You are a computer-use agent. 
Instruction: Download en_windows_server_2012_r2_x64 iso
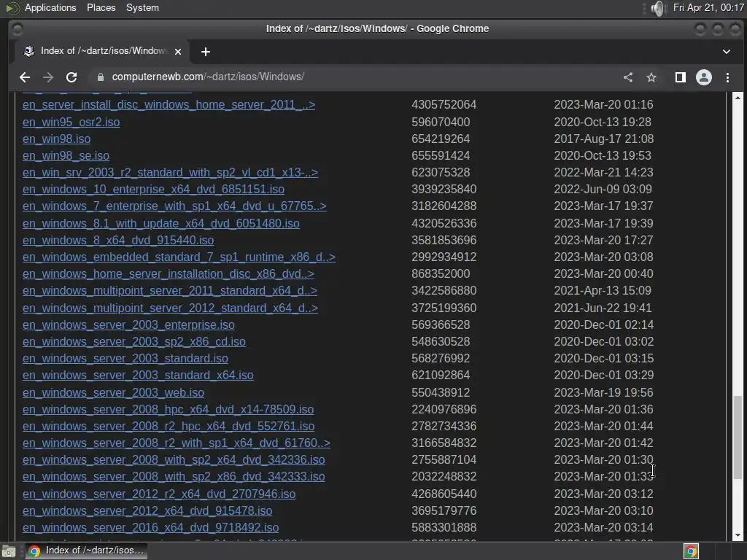click(159, 494)
